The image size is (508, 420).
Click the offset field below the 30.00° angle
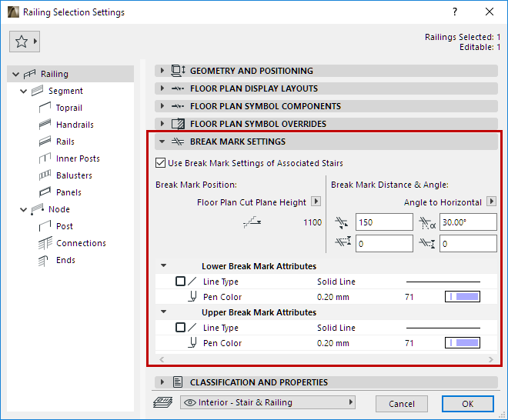click(x=468, y=244)
